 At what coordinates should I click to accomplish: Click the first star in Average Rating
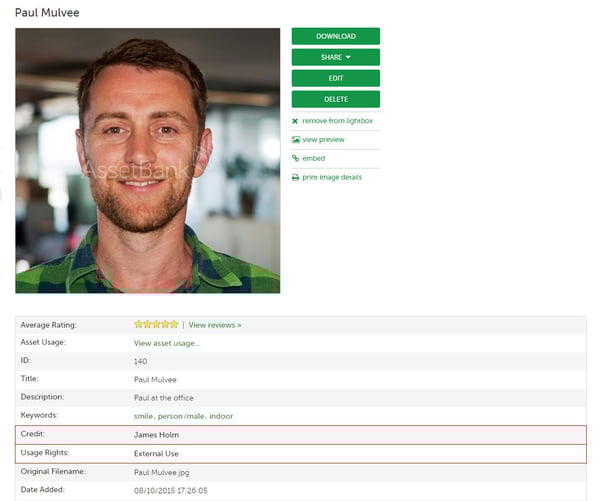(139, 324)
